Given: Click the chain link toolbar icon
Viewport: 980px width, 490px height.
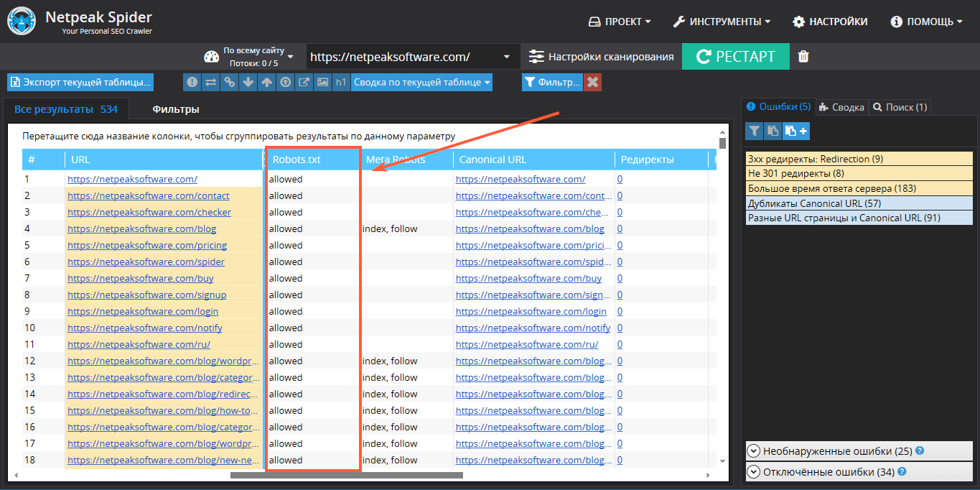Looking at the screenshot, I should pyautogui.click(x=230, y=83).
